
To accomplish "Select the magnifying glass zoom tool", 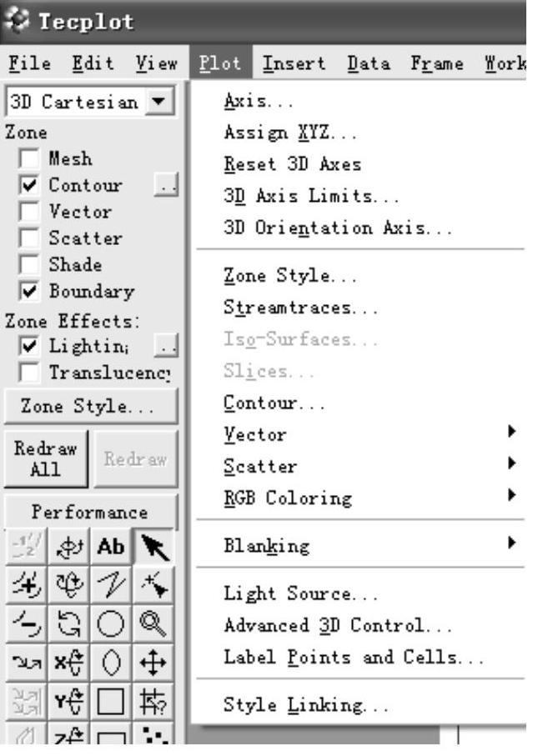I will click(x=154, y=620).
